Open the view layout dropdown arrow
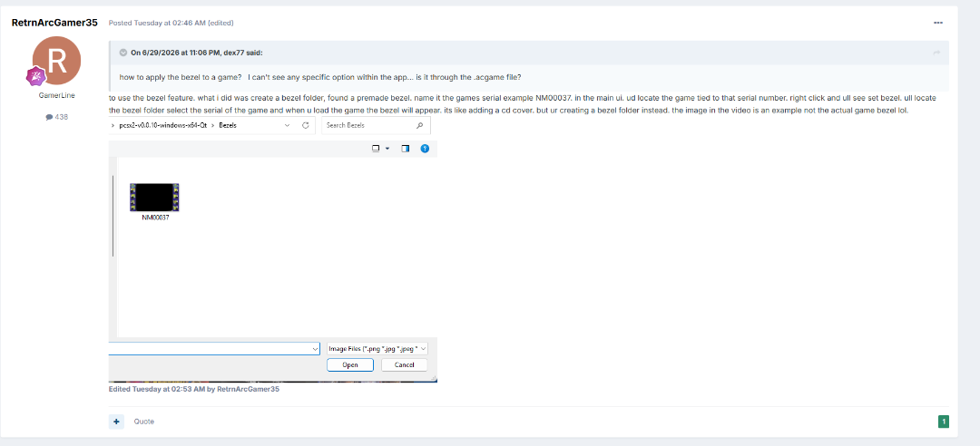 (x=387, y=149)
